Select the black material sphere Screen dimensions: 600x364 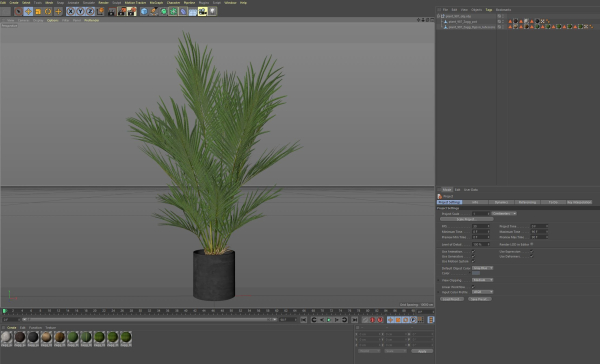(x=33, y=337)
